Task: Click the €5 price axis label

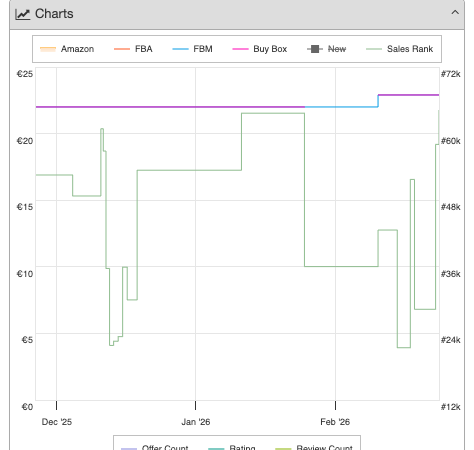Action: 27,340
